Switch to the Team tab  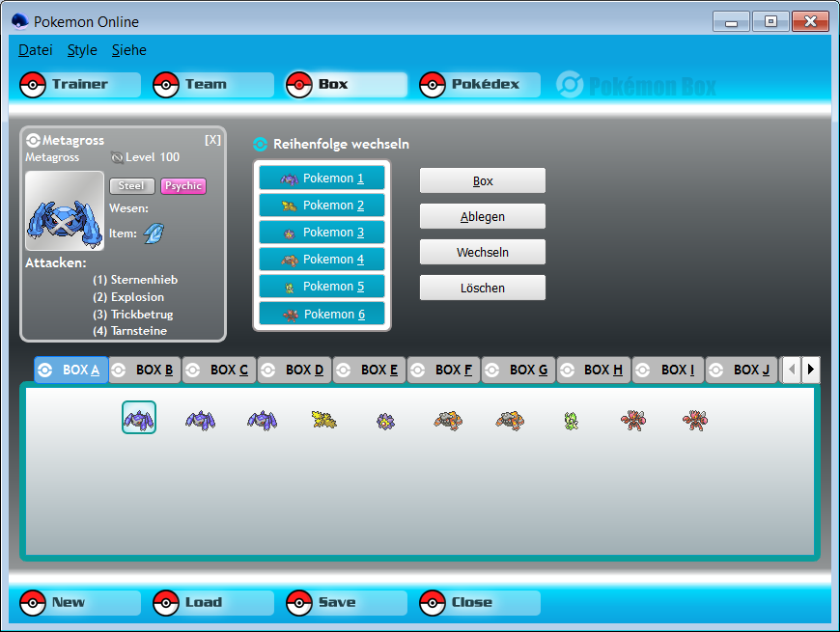213,85
